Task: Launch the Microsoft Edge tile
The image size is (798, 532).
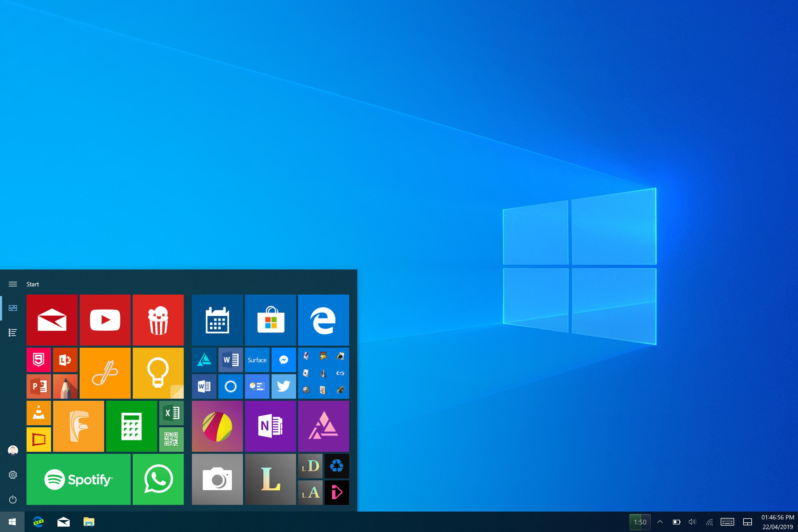Action: (x=323, y=320)
